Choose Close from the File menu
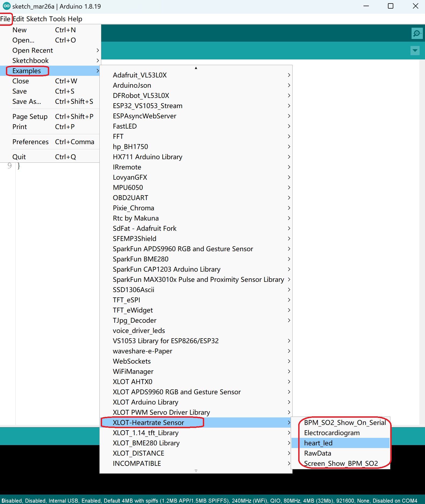 [x=50, y=81]
